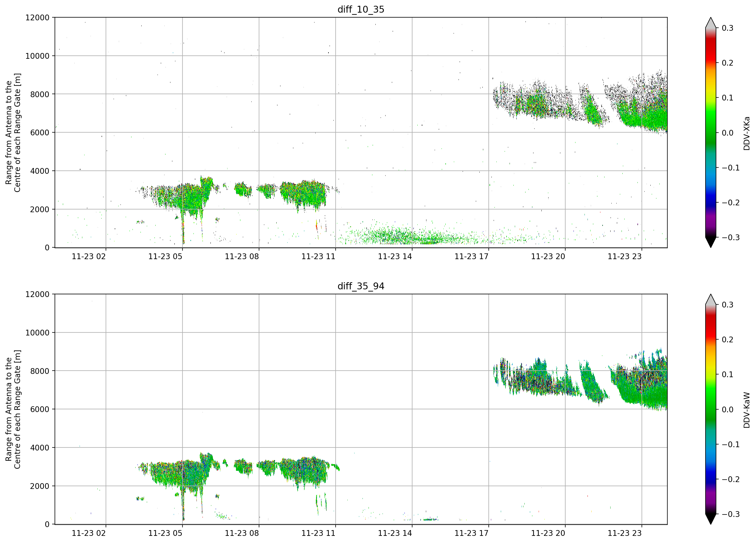Click the black bottom arrow of DDV-XKa colorbar
Image resolution: width=756 pixels, height=543 pixels.
711,242
